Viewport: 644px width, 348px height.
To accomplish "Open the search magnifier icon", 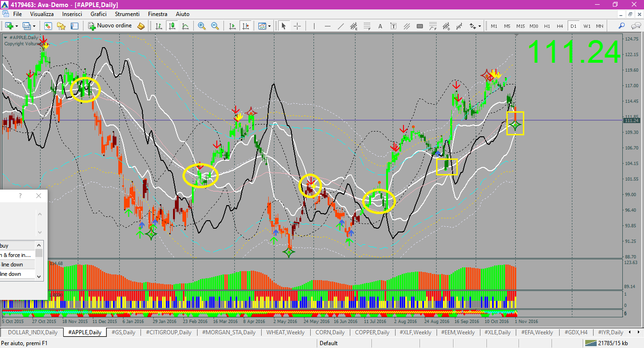I will [x=622, y=26].
